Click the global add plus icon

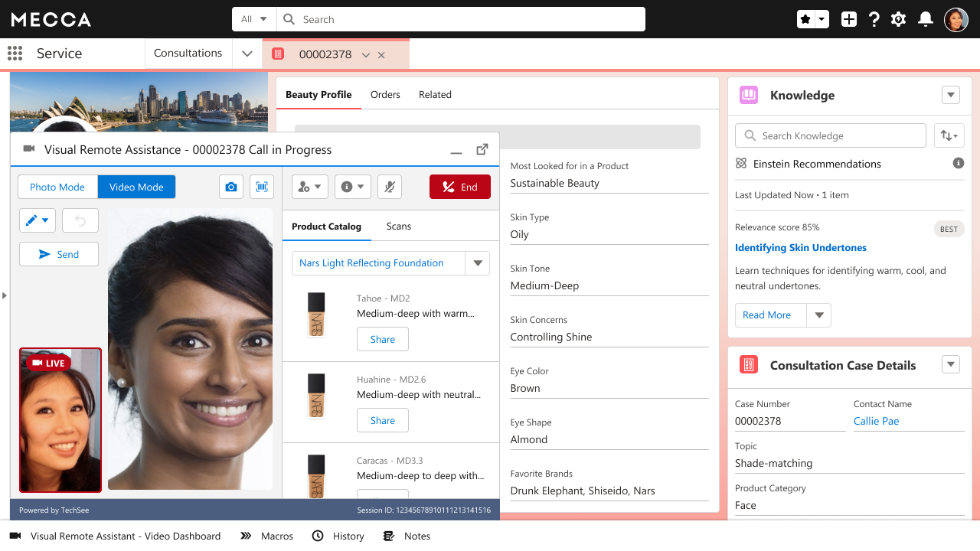[x=848, y=19]
